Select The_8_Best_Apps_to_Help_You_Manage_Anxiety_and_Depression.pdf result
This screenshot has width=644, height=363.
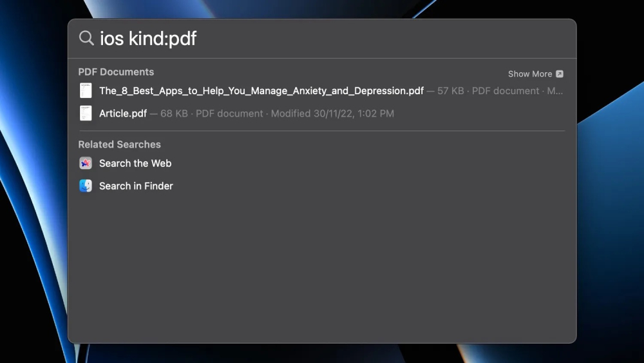click(x=261, y=91)
